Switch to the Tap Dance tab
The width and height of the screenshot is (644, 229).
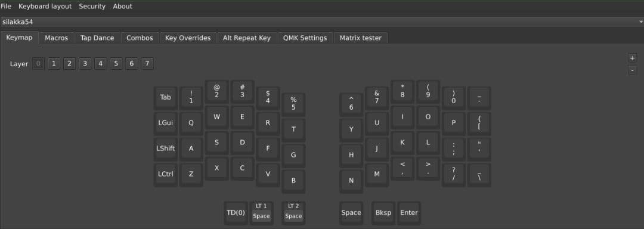97,38
